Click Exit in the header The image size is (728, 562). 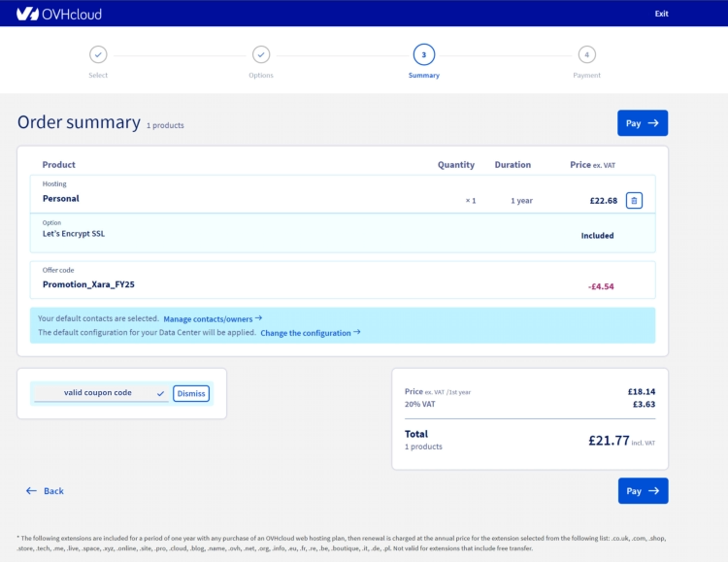661,14
